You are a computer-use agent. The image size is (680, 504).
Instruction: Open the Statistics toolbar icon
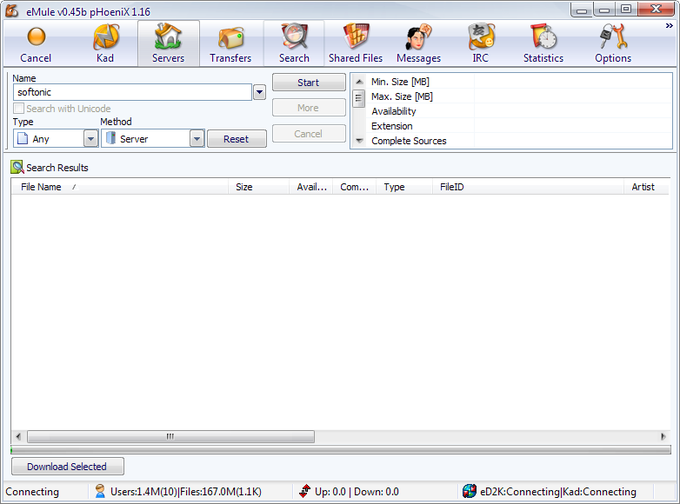(x=543, y=44)
